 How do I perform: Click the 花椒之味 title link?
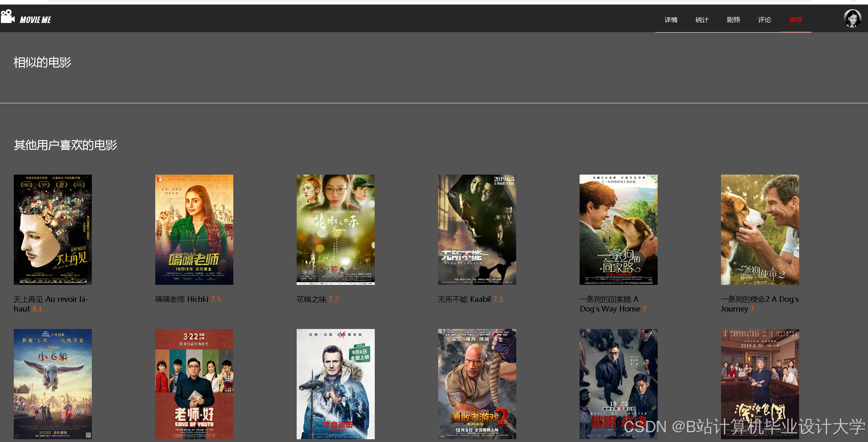click(311, 299)
